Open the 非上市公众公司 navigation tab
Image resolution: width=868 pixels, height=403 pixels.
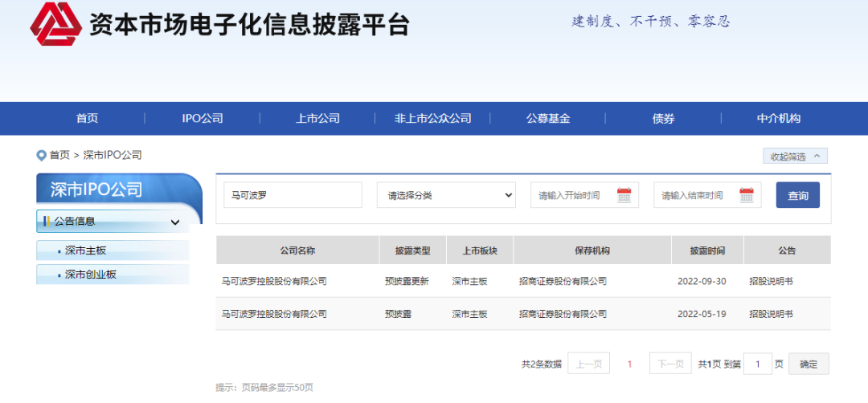(432, 118)
